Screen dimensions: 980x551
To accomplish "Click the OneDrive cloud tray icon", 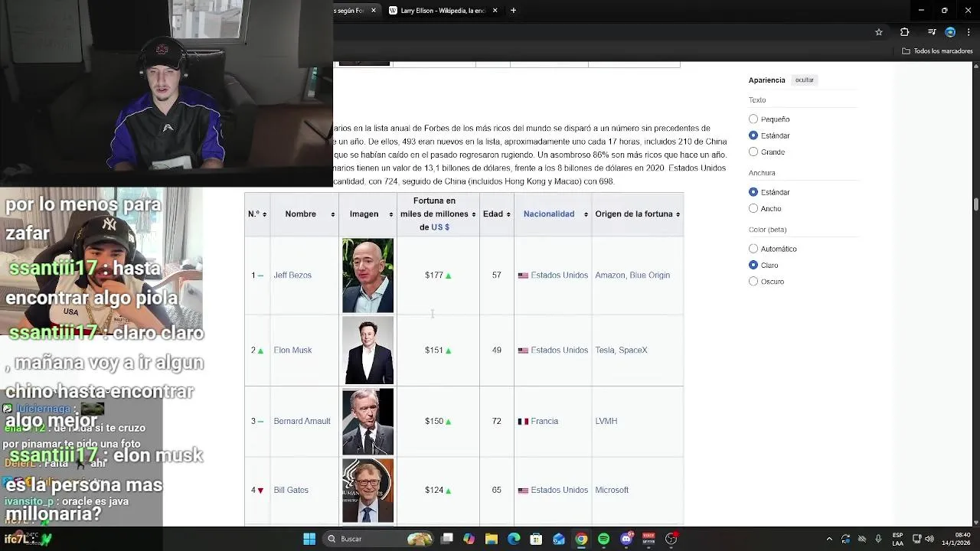I will pos(862,539).
